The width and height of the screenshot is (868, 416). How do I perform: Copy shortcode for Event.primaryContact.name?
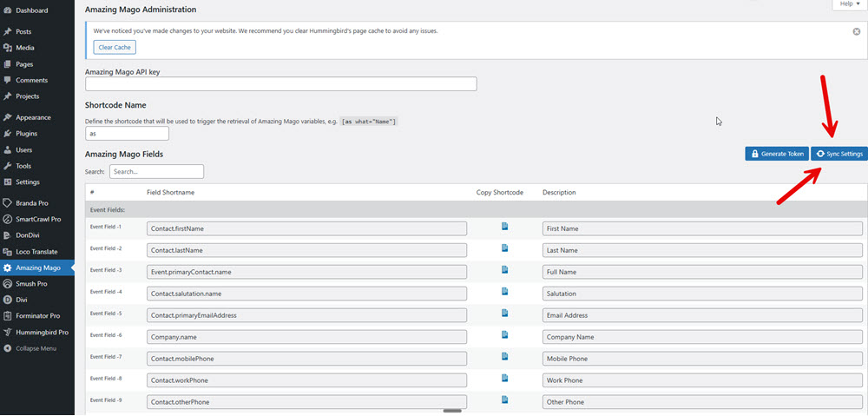505,269
